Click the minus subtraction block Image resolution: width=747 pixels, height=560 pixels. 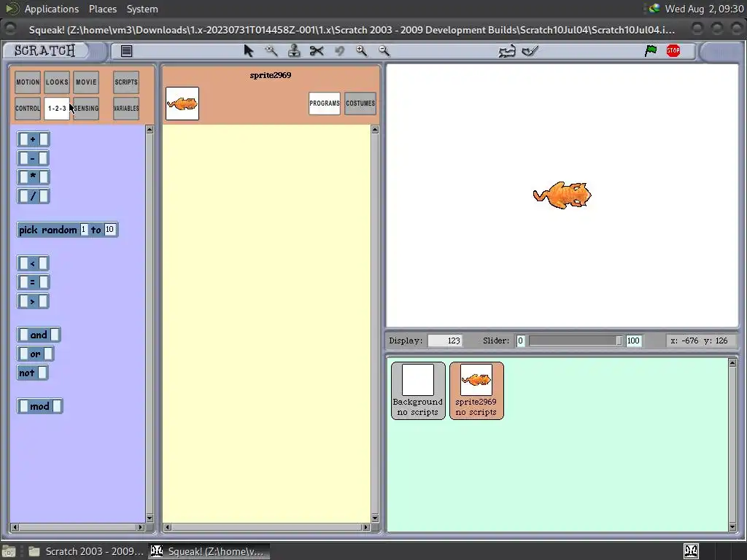coord(33,158)
